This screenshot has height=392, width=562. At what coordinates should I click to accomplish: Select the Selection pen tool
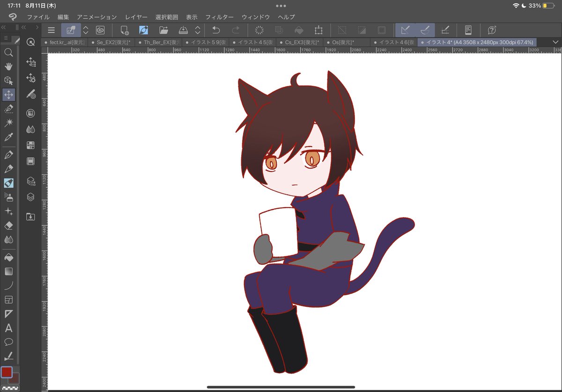click(x=8, y=109)
